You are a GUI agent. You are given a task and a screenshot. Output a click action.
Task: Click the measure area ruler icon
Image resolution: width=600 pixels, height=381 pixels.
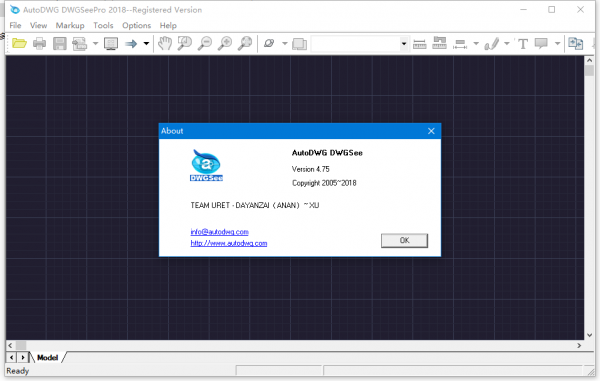(440, 43)
